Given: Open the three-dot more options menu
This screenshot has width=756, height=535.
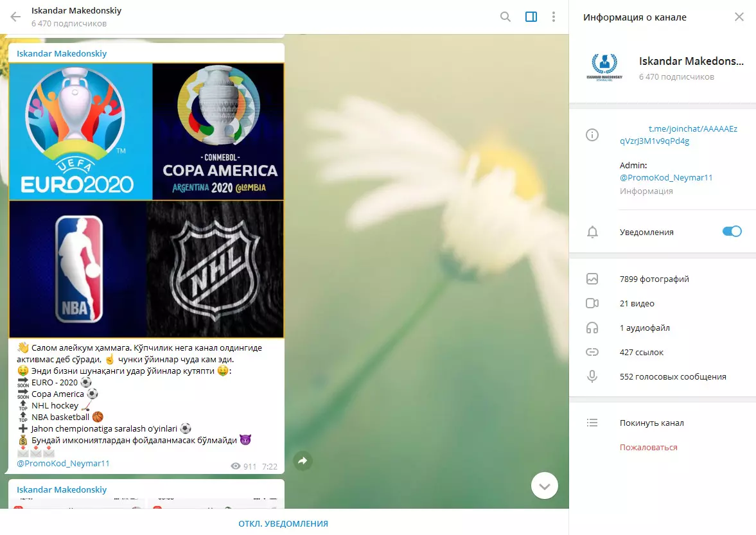Looking at the screenshot, I should click(554, 17).
